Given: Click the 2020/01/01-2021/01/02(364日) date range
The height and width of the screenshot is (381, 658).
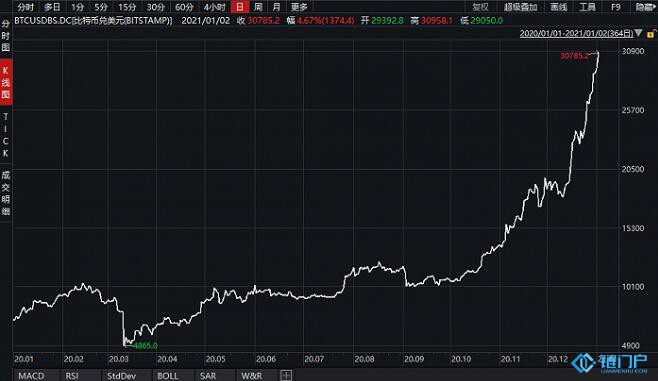Looking at the screenshot, I should [576, 34].
